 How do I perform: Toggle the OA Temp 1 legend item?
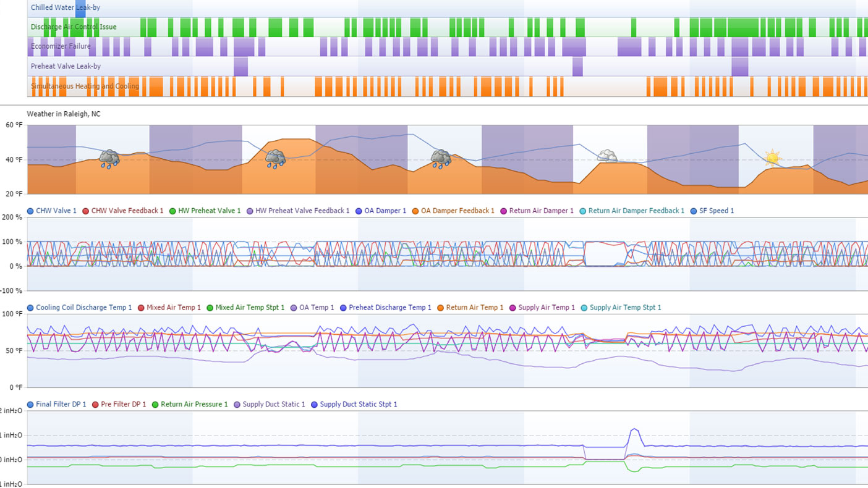pyautogui.click(x=312, y=308)
